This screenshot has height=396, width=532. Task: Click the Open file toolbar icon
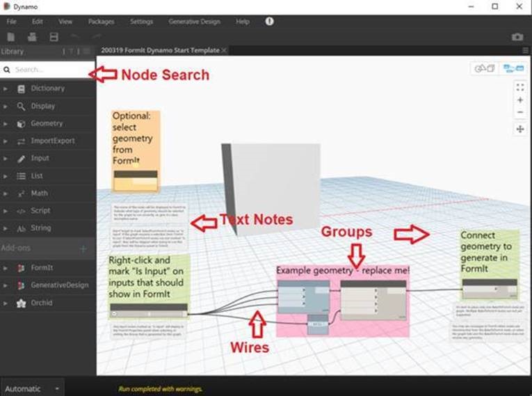[x=32, y=37]
